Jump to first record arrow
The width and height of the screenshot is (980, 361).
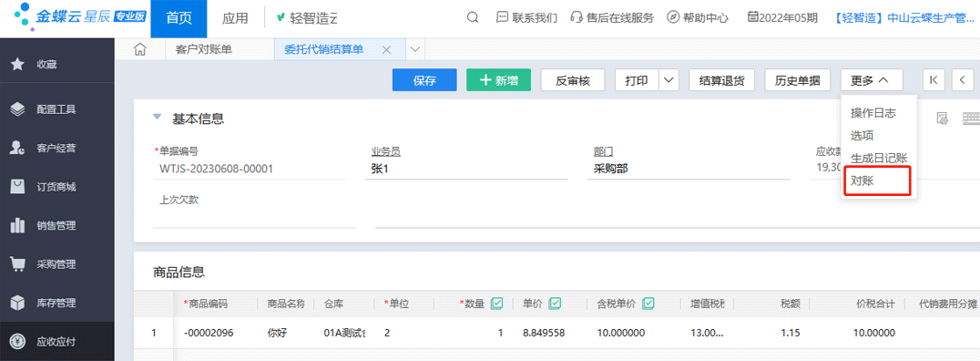point(934,80)
